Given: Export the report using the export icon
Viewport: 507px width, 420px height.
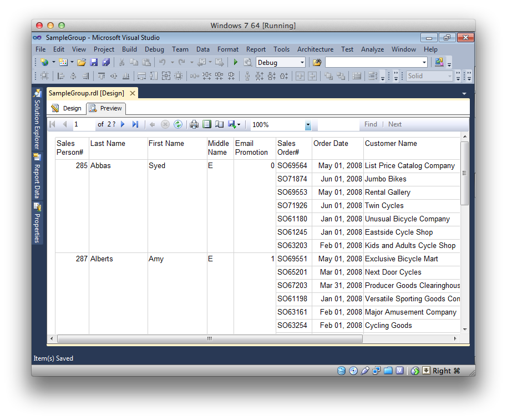Looking at the screenshot, I should pos(232,124).
